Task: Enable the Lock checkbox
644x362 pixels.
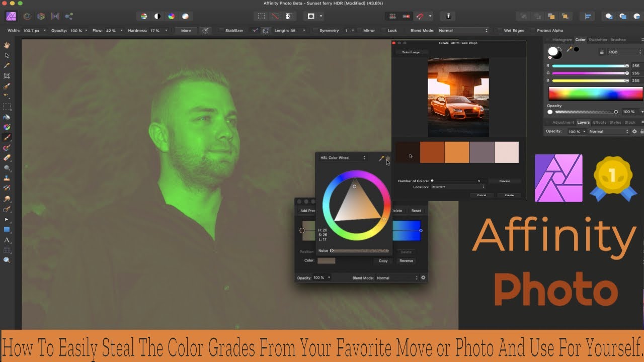Action: pos(384,31)
